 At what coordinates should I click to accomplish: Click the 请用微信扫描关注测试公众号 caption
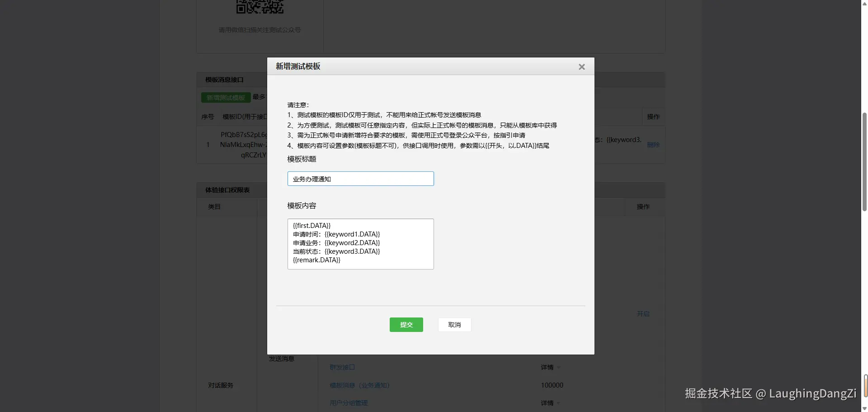coord(259,30)
